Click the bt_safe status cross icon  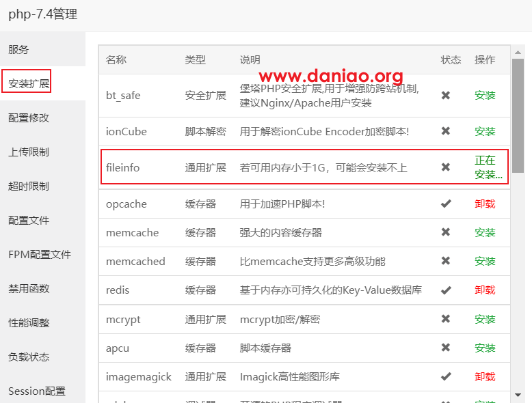[445, 95]
